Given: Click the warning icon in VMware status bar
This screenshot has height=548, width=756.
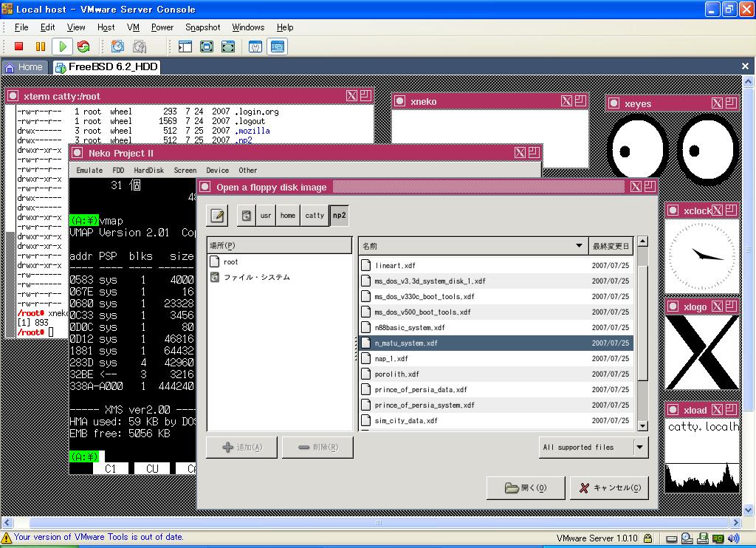Looking at the screenshot, I should coord(6,538).
